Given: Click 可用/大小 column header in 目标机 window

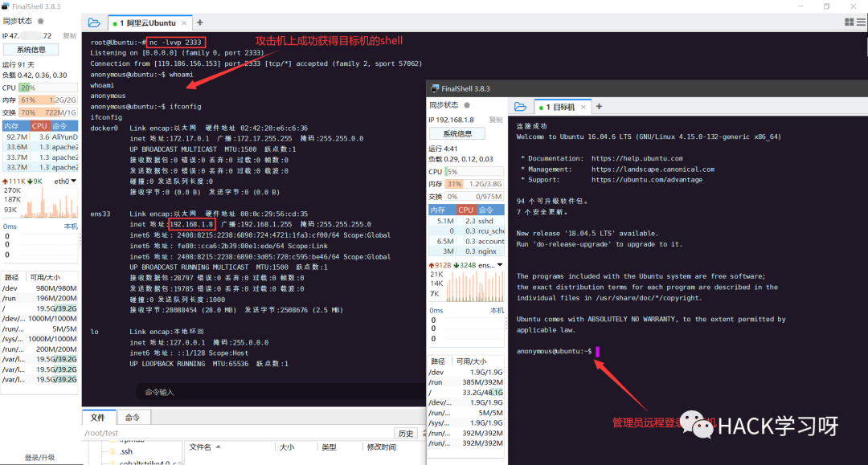Looking at the screenshot, I should [x=472, y=361].
